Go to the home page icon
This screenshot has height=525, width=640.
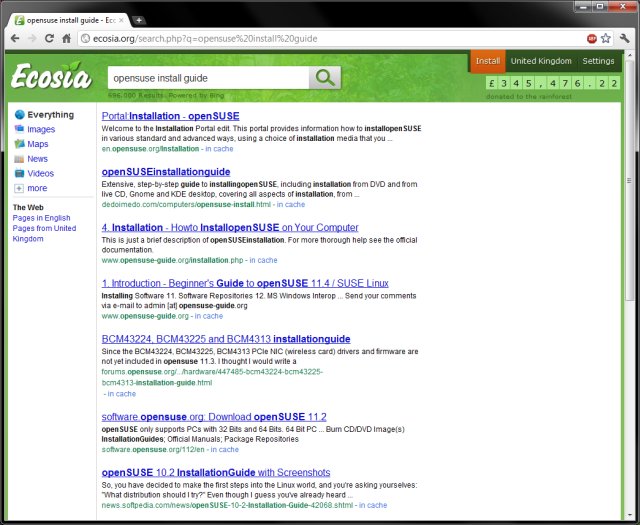click(67, 38)
